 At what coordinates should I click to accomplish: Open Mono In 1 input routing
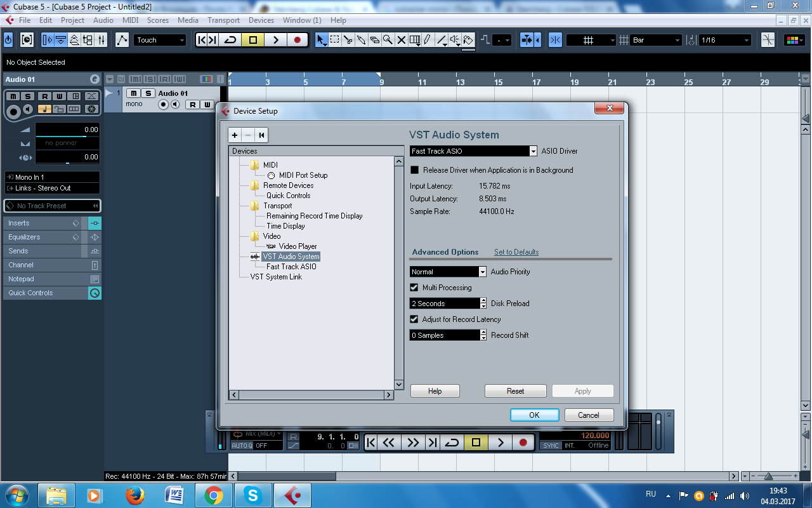click(x=52, y=177)
